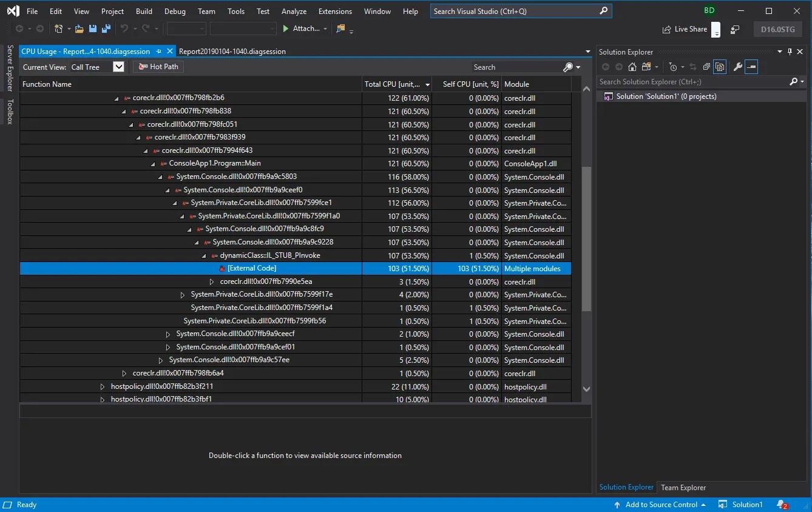Click the Open File folder icon
This screenshot has width=812, height=512.
point(80,29)
